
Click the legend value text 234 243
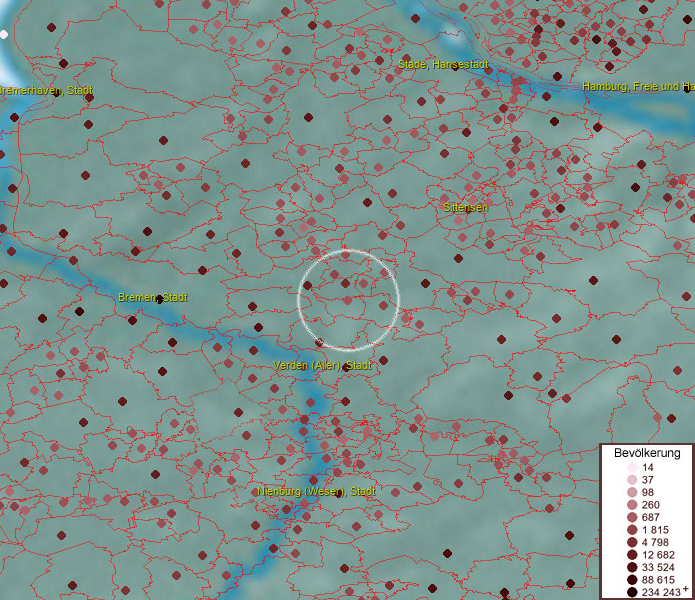click(661, 592)
